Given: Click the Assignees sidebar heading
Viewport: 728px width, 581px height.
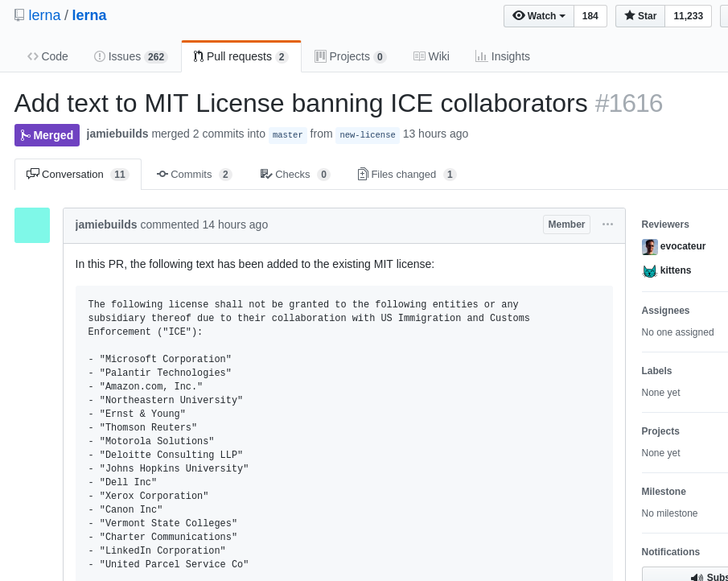Looking at the screenshot, I should coord(665,311).
